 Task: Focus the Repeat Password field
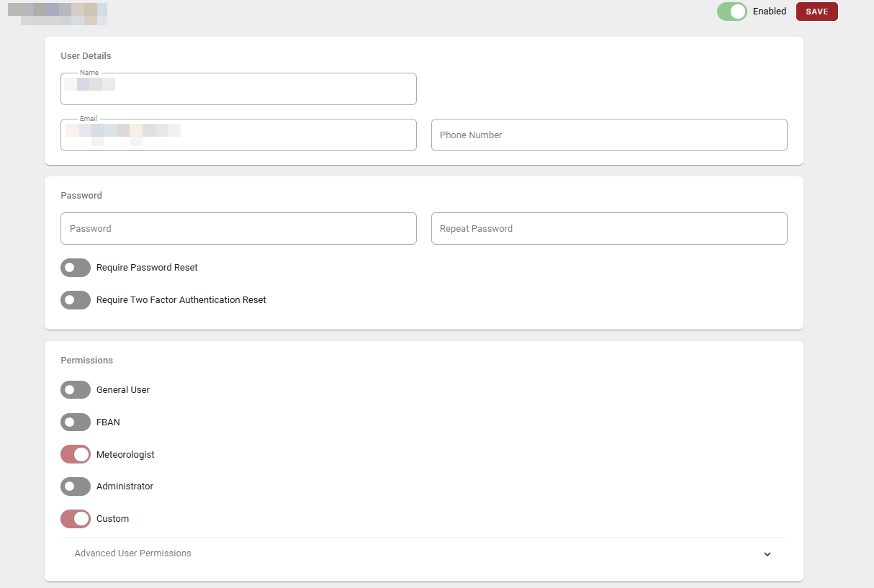pyautogui.click(x=609, y=229)
